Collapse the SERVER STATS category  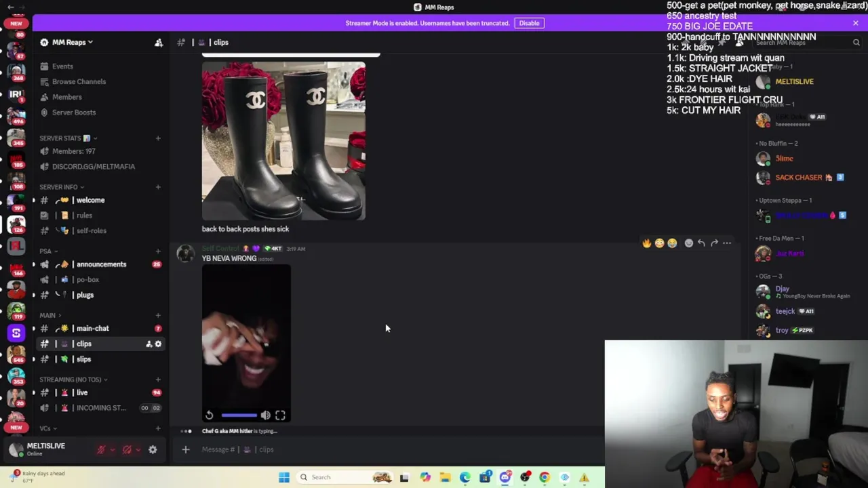pyautogui.click(x=68, y=138)
